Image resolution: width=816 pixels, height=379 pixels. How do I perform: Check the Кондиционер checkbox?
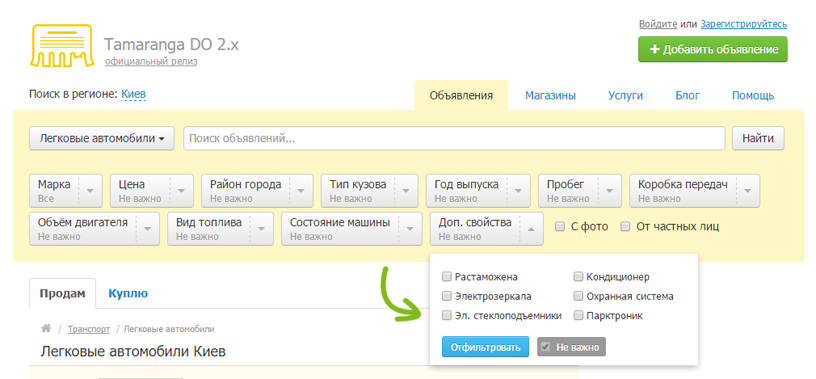tap(578, 276)
